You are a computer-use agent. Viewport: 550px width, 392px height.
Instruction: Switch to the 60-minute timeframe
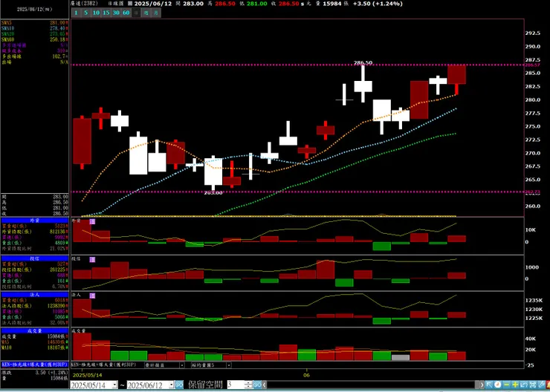(x=126, y=13)
